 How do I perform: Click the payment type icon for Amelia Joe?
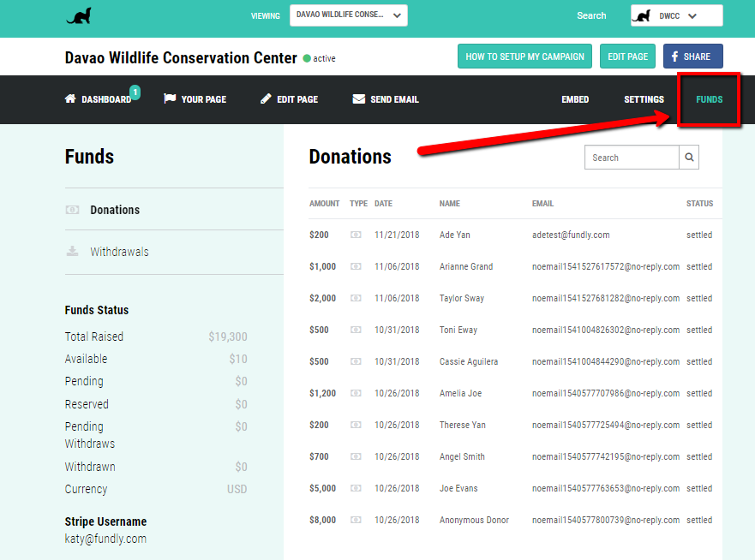(356, 393)
